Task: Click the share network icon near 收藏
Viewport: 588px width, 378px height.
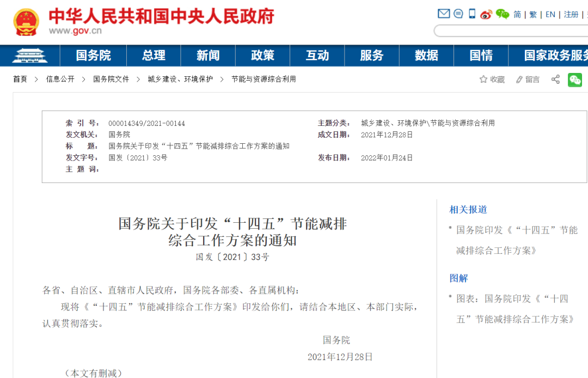Action: pyautogui.click(x=555, y=79)
